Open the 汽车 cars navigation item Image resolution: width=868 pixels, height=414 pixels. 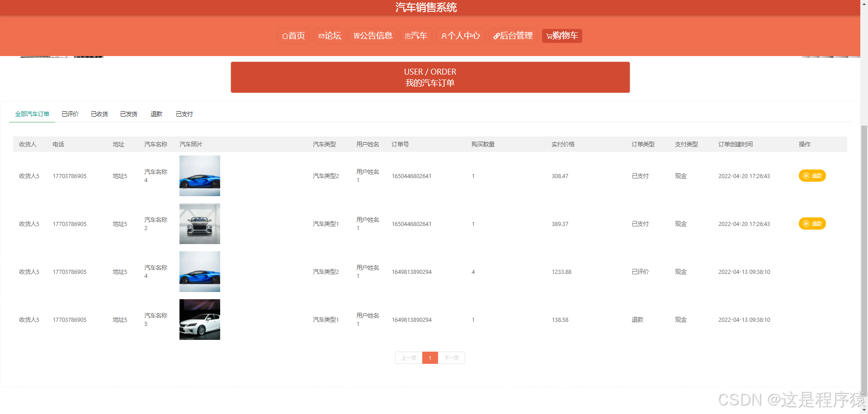click(416, 36)
